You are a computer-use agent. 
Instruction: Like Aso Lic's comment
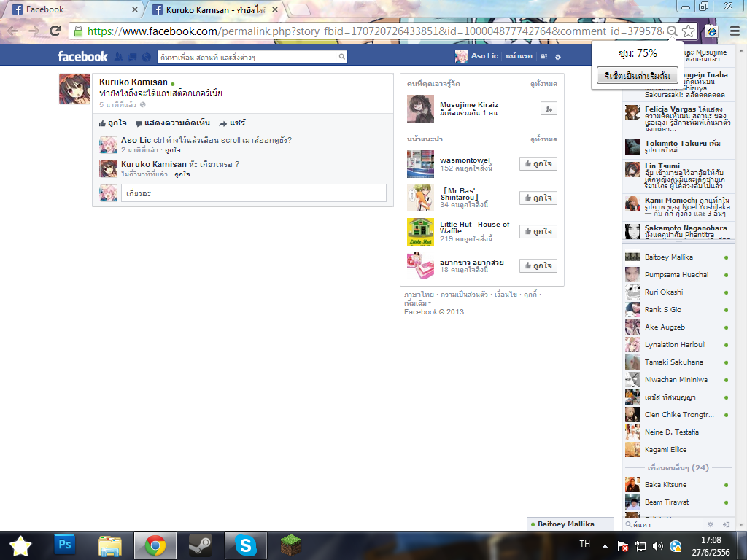[173, 150]
